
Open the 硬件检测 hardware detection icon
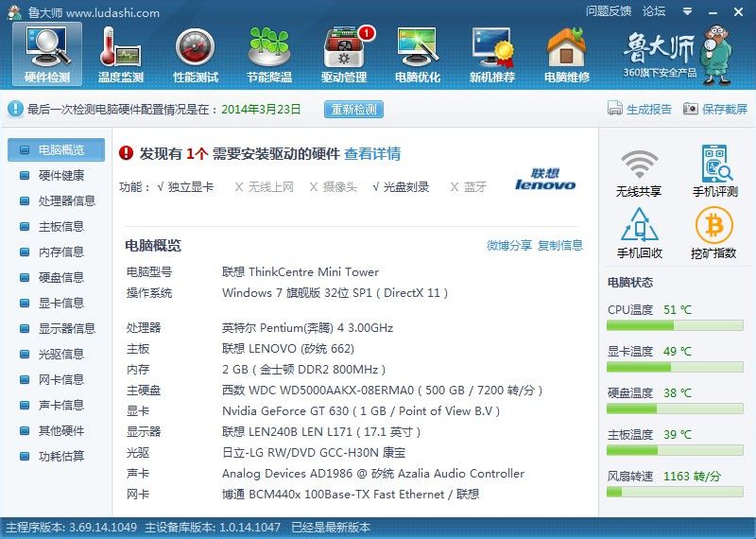[x=47, y=54]
